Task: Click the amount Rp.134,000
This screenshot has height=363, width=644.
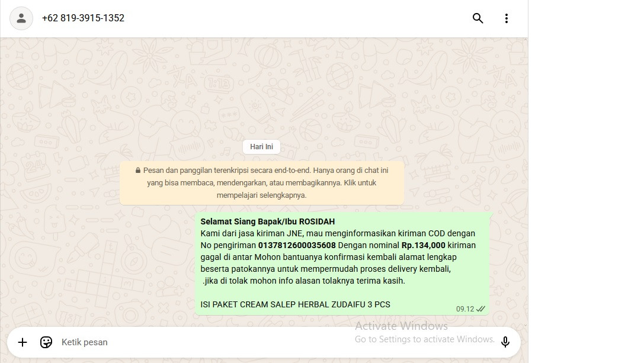Action: [x=424, y=245]
